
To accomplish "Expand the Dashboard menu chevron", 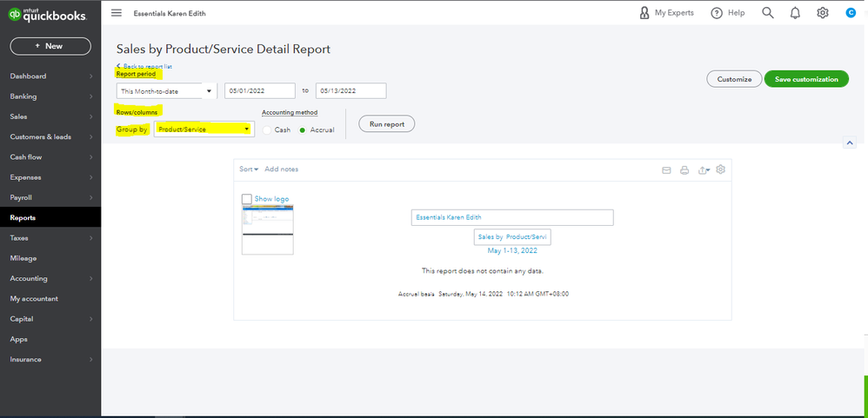I will (90, 76).
